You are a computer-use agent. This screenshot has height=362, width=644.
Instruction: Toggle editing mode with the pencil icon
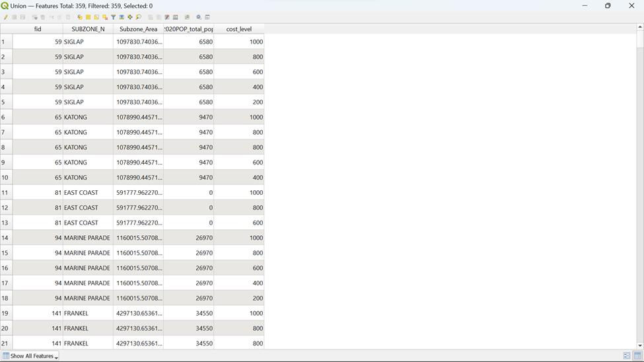click(6, 17)
